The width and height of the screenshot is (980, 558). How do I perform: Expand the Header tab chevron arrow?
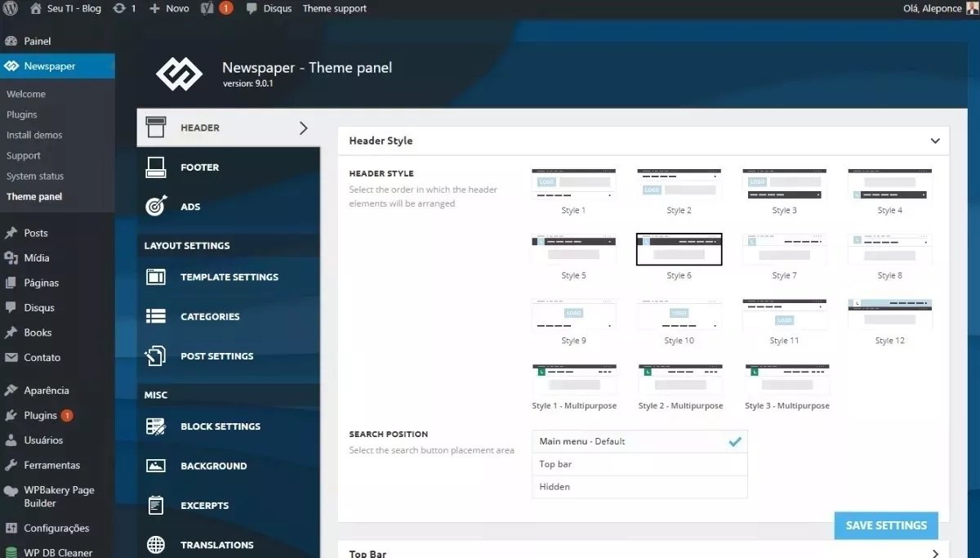304,128
